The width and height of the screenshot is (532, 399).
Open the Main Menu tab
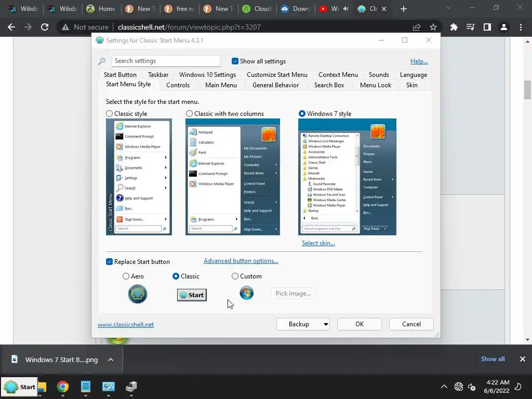point(221,85)
